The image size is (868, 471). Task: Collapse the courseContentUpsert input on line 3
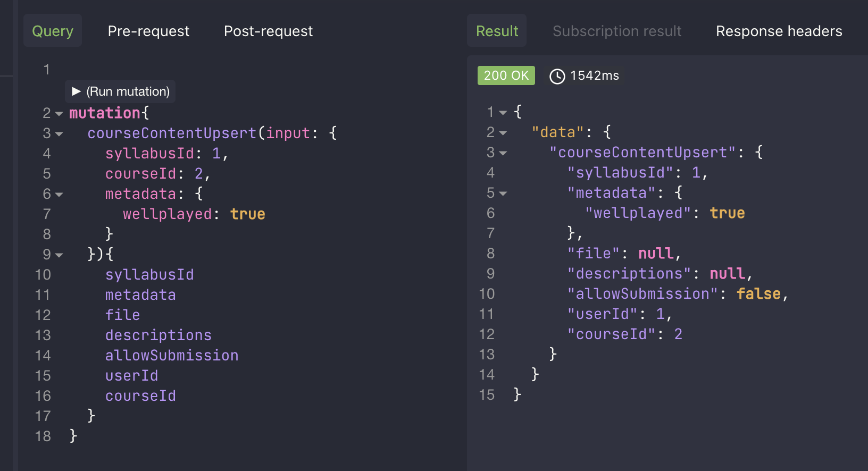[60, 133]
